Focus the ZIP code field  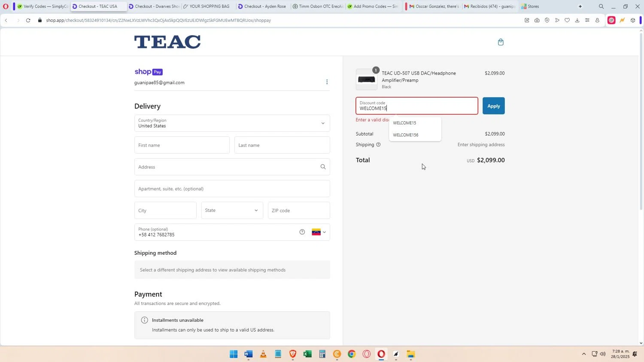pos(299,210)
